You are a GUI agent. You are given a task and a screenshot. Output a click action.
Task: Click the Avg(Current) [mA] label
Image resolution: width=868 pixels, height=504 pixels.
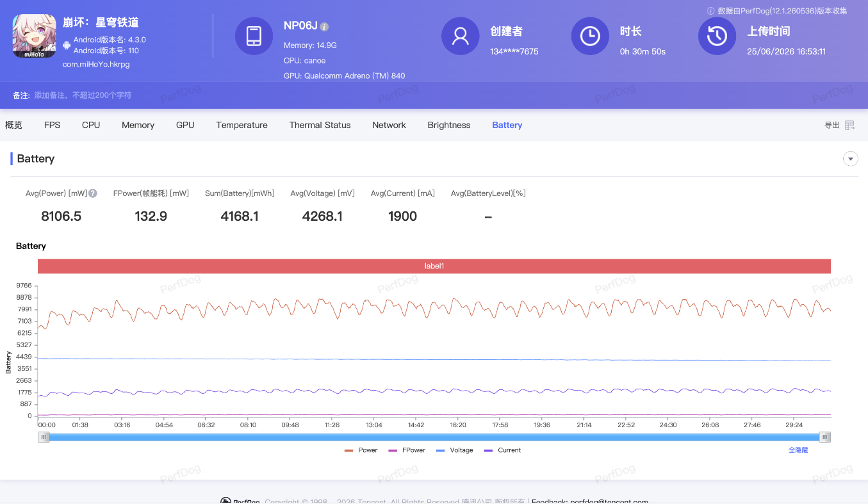[403, 193]
